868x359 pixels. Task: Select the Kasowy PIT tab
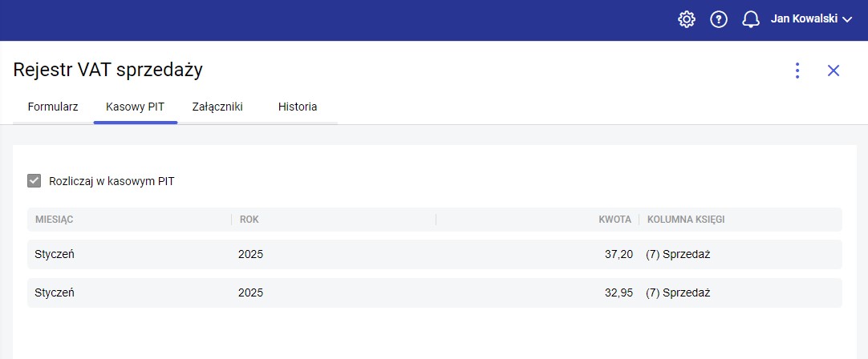pos(135,107)
